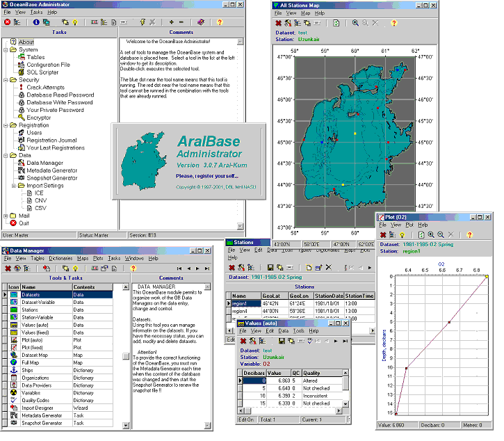Image resolution: width=504 pixels, height=441 pixels.
Task: Collapse the Registration folder in Tasks tree
Action: [x=6, y=125]
